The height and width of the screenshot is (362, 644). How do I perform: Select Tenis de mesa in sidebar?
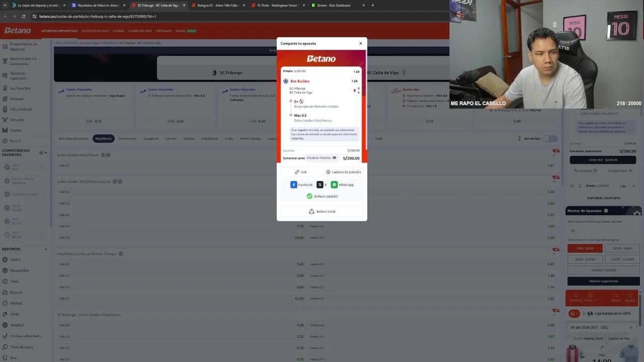[x=21, y=347]
